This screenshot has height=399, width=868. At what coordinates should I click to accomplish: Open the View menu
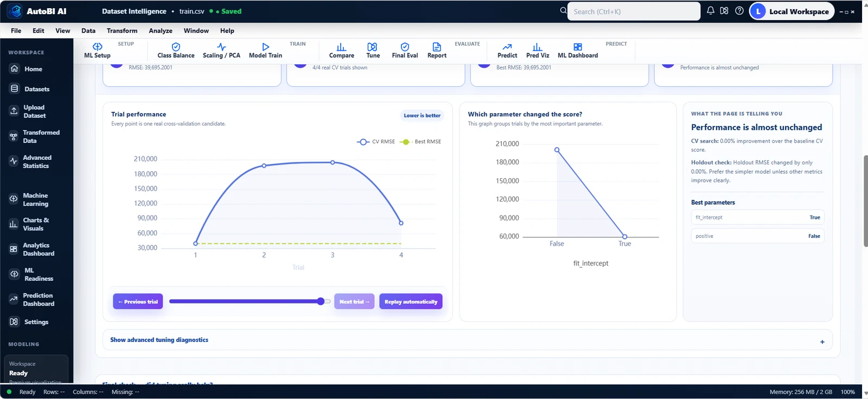tap(62, 30)
